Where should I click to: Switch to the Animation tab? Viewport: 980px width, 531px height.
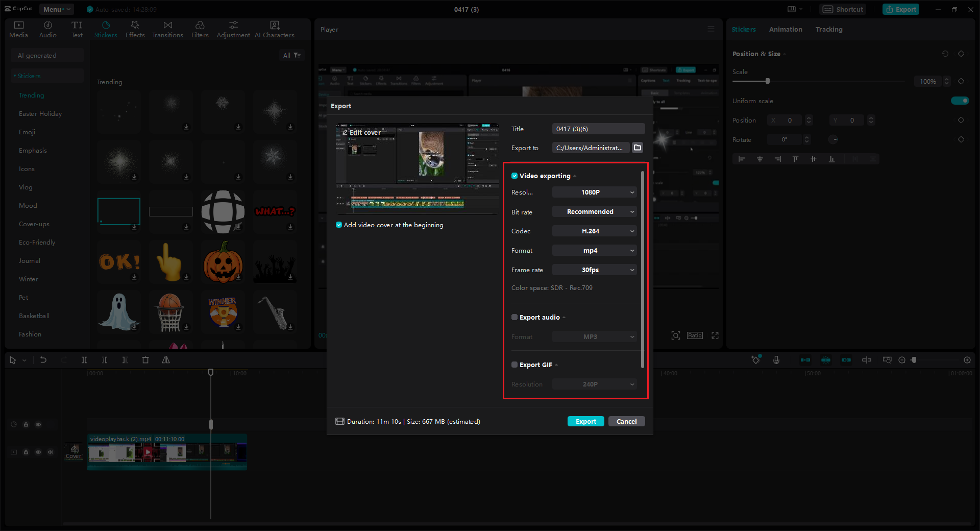pos(785,29)
